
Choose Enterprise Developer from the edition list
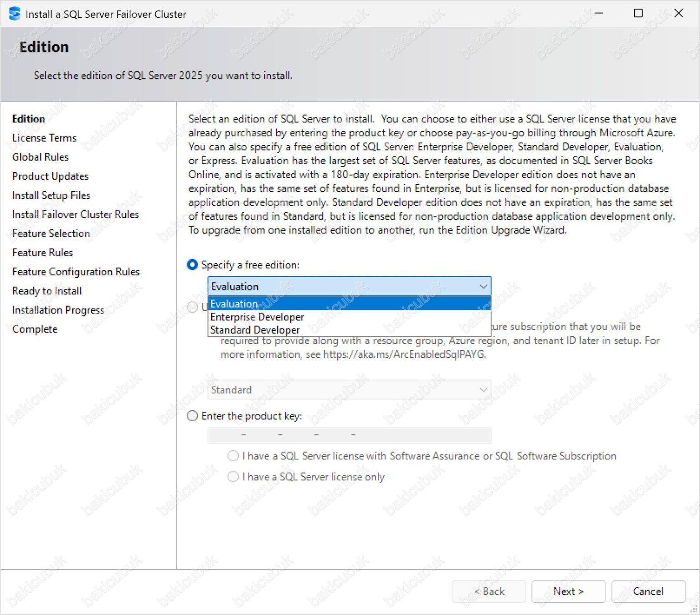[257, 317]
